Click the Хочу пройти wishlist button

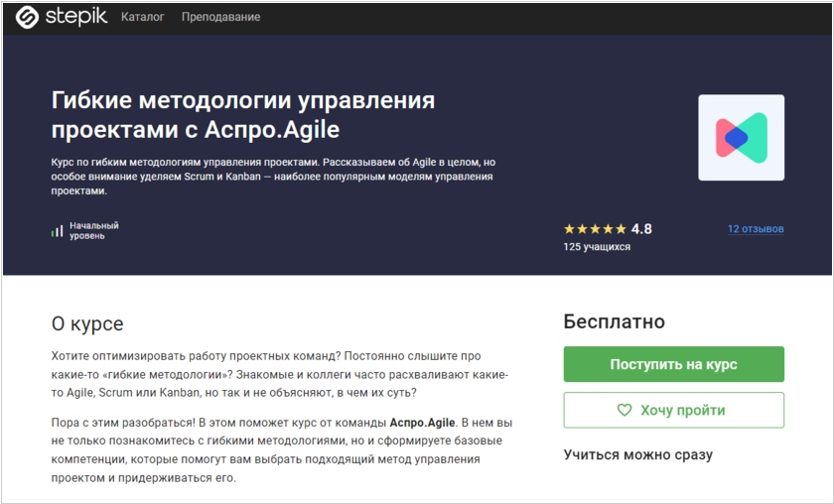(x=673, y=410)
